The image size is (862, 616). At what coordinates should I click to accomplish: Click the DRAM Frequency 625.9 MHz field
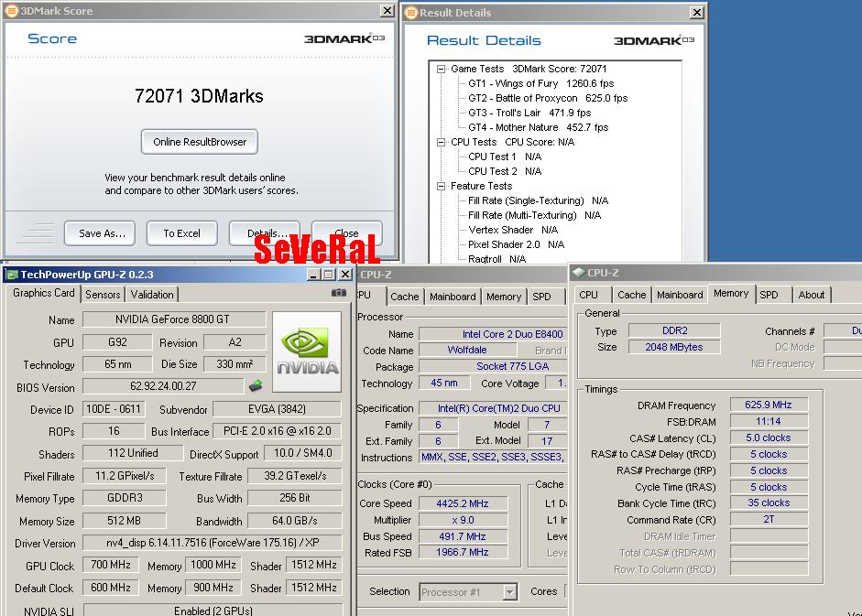point(769,405)
